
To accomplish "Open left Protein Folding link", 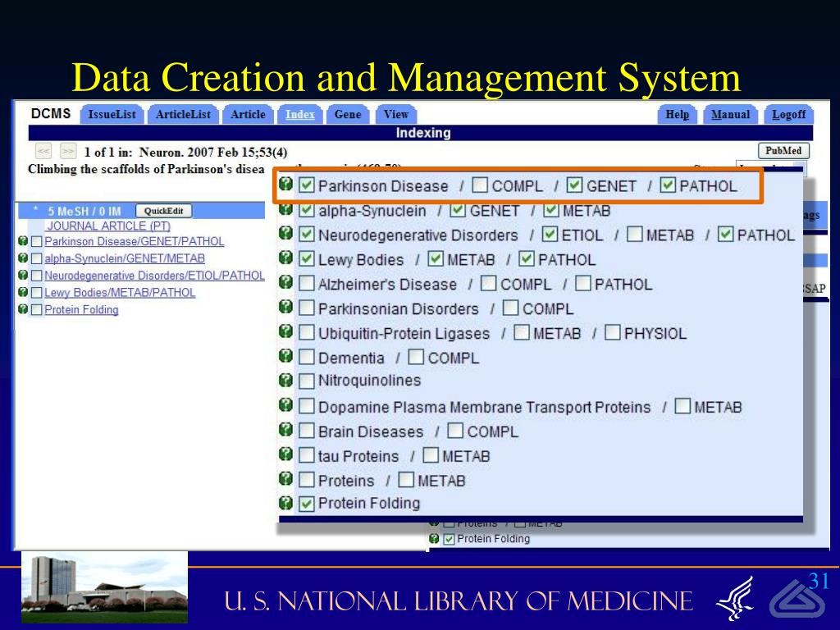I will pos(81,309).
